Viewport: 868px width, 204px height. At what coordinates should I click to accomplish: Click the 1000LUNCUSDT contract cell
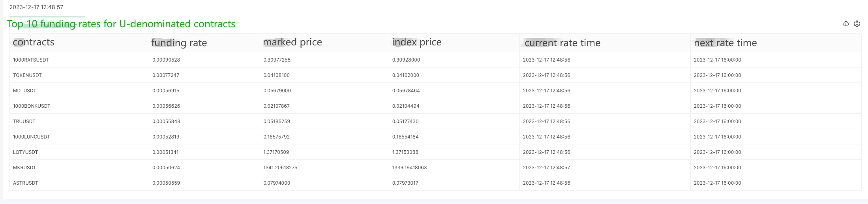point(32,137)
